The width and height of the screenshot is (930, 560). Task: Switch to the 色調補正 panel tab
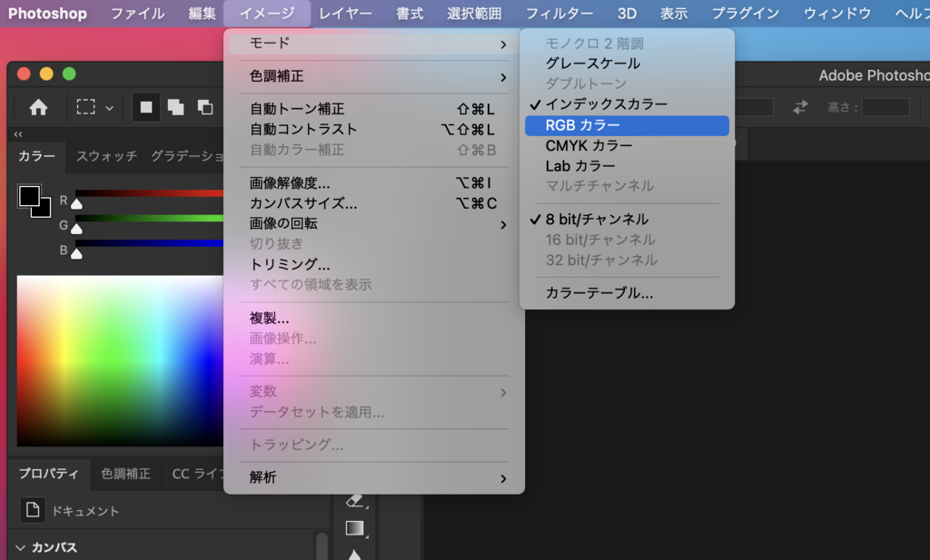(x=125, y=474)
